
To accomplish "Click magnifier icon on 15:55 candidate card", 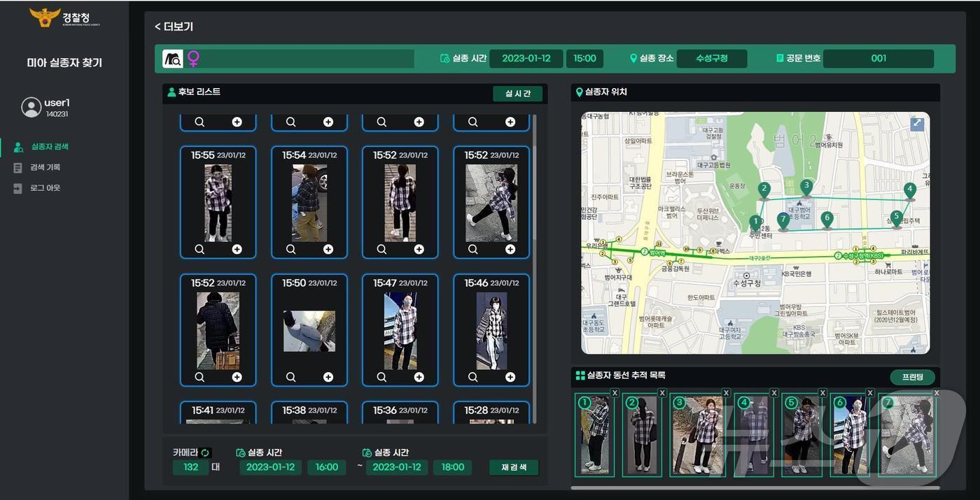I will click(199, 250).
